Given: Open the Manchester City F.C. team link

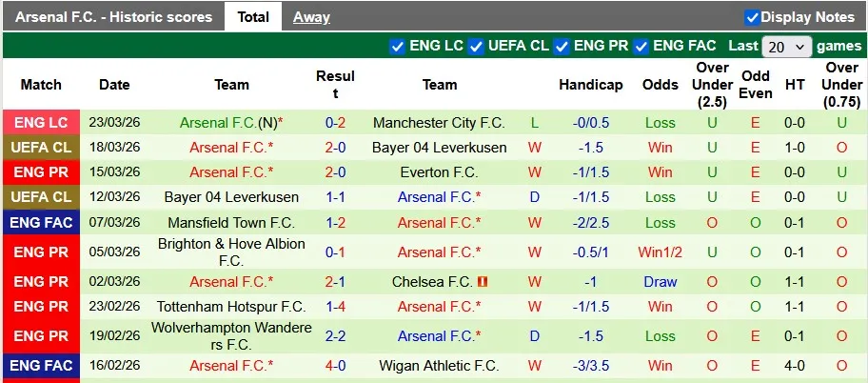Looking at the screenshot, I should pos(439,123).
